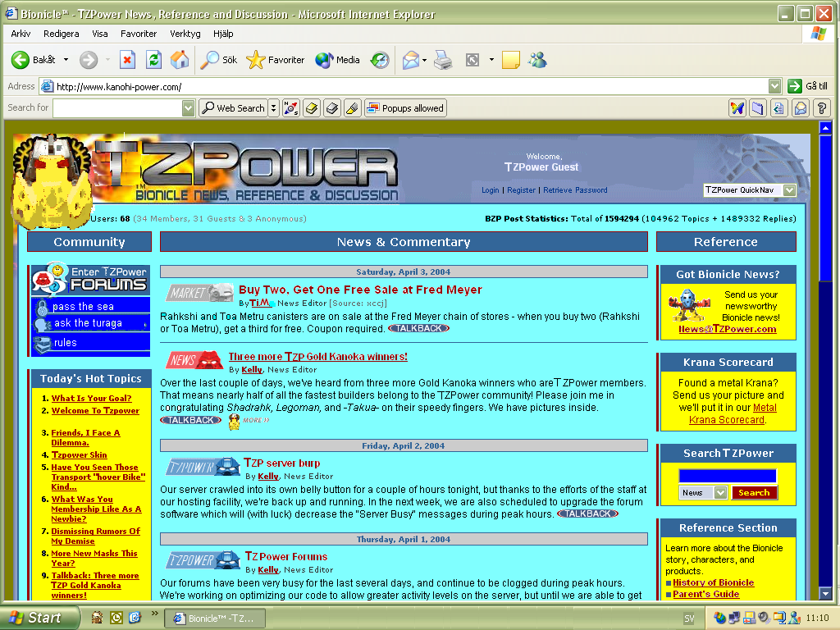Screen dimensions: 840x630
Task: Click the Retrieve Password link
Action: click(575, 190)
